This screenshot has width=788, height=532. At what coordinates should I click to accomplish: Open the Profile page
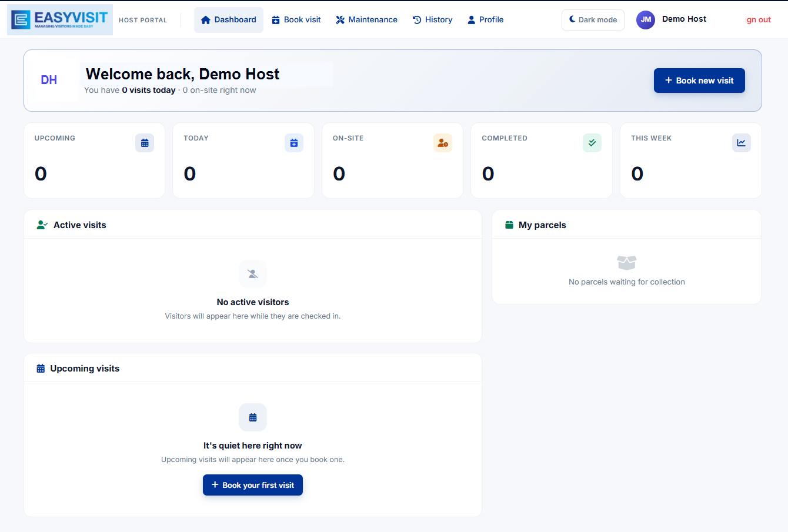point(486,20)
